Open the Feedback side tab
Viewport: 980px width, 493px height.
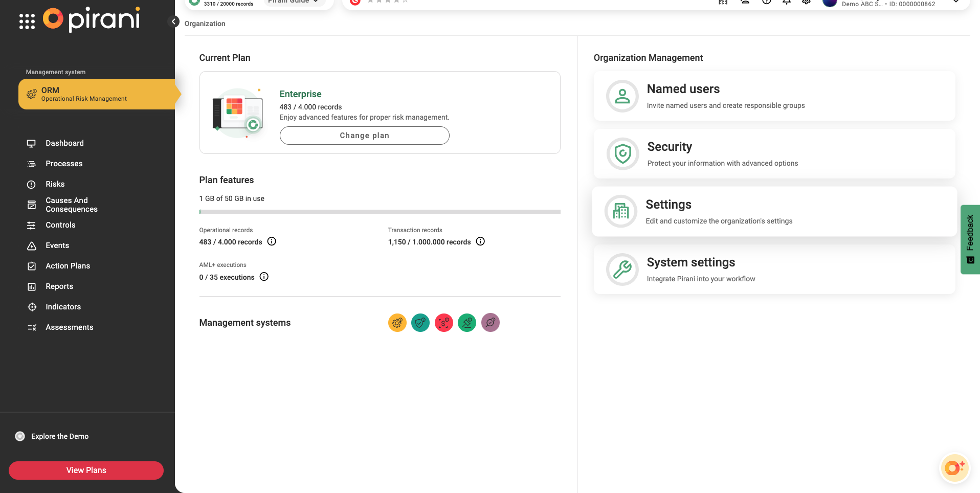tap(970, 239)
